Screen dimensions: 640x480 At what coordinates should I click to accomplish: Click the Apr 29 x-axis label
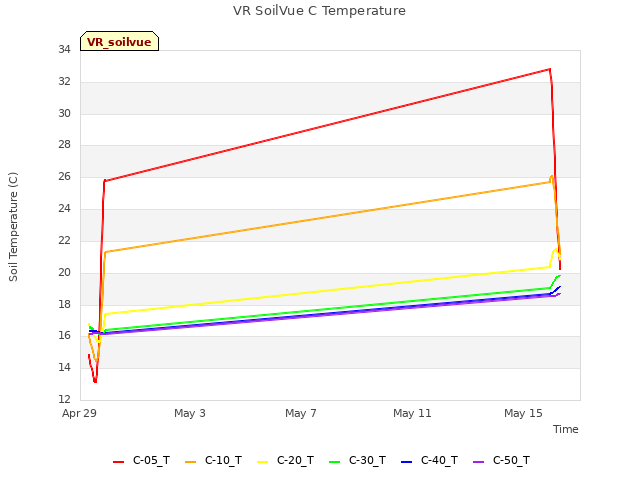[x=79, y=413]
